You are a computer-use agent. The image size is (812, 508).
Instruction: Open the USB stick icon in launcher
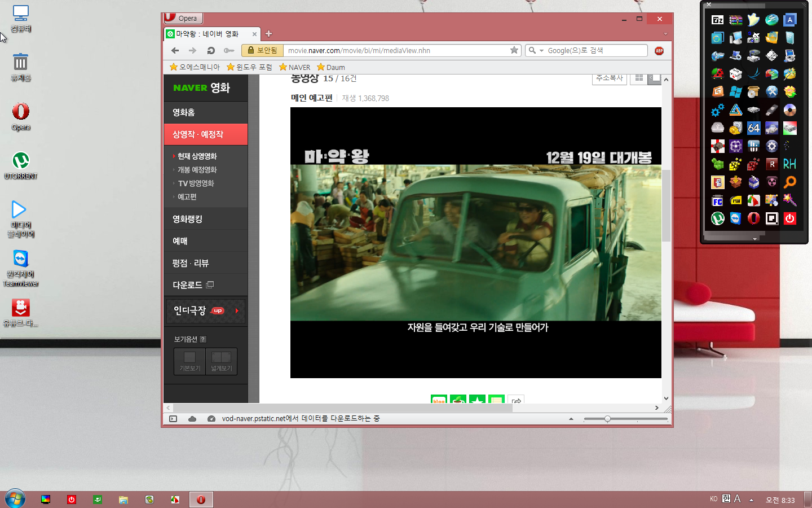pos(772,110)
